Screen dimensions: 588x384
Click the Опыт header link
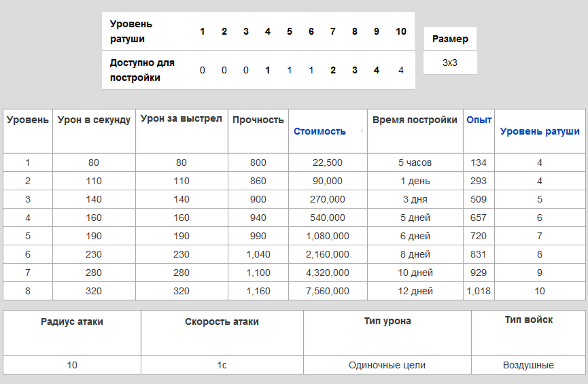pos(479,120)
